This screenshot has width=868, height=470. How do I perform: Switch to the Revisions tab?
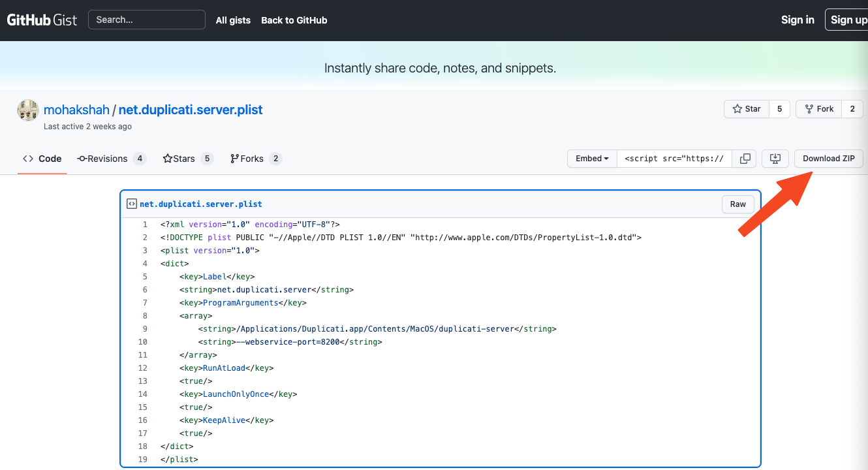tap(102, 159)
